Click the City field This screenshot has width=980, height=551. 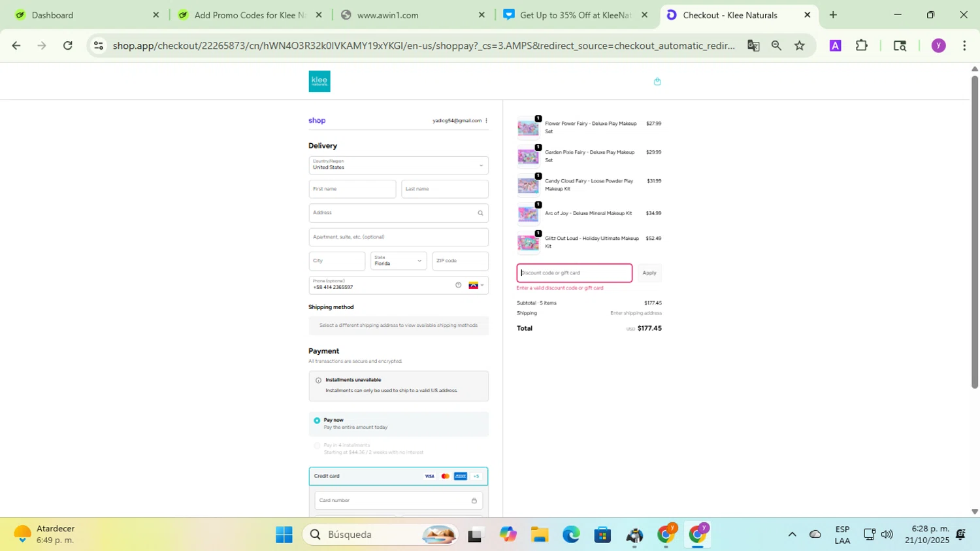click(337, 261)
